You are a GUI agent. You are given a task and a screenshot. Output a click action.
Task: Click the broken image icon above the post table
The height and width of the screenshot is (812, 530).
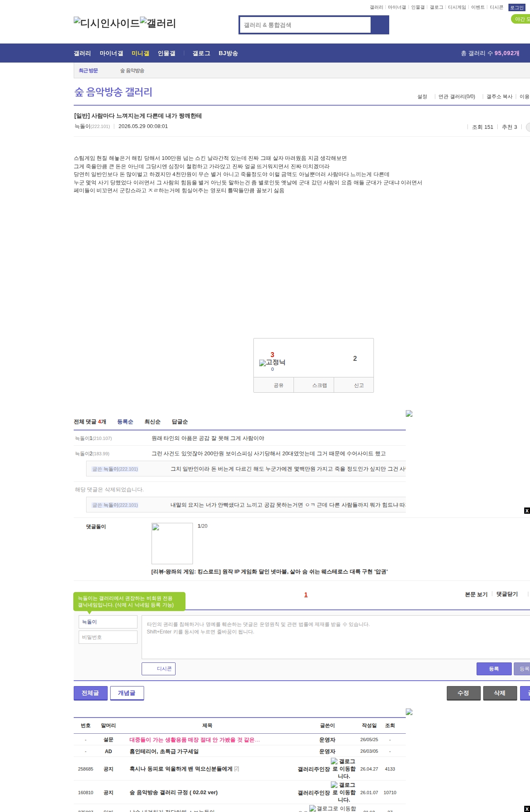click(x=409, y=712)
